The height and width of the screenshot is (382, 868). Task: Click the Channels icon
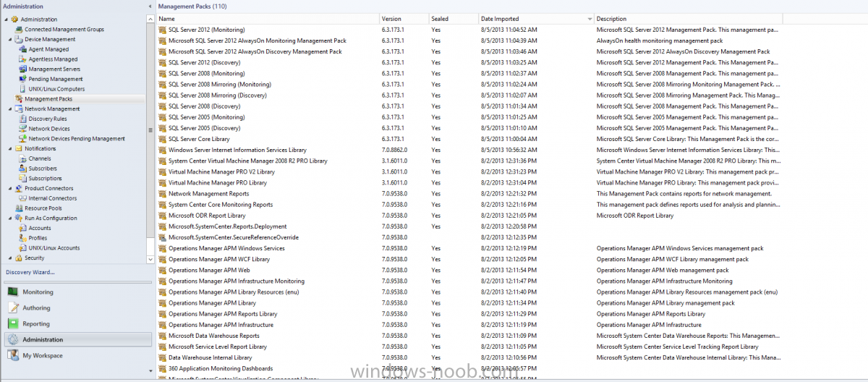pyautogui.click(x=23, y=158)
